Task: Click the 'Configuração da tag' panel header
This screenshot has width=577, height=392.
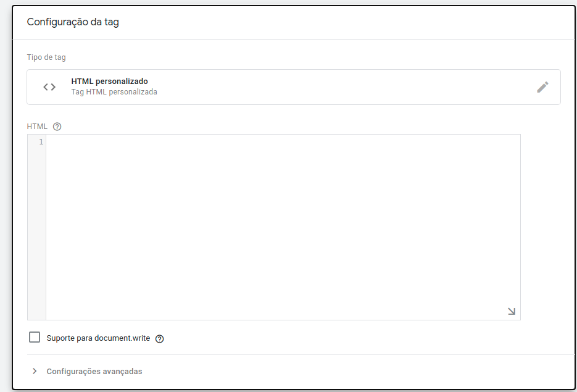Action: 73,22
